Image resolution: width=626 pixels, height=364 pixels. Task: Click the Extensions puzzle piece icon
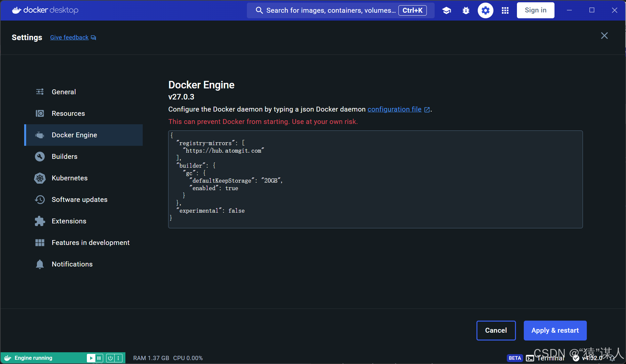tap(40, 221)
